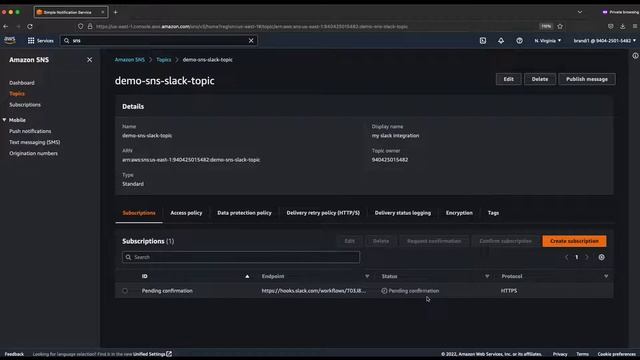Open the notifications bell
This screenshot has width=640, height=360.
tap(501, 41)
